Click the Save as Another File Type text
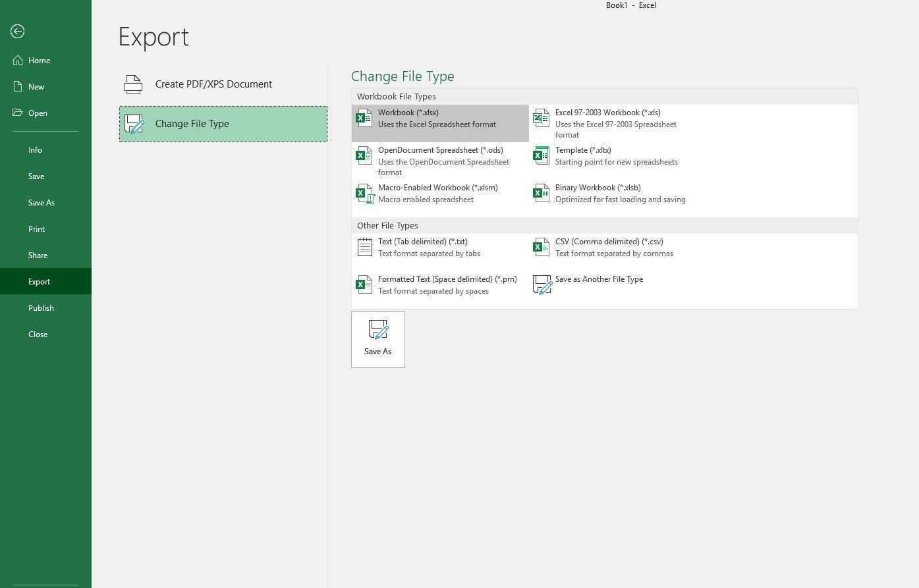 pyautogui.click(x=599, y=279)
